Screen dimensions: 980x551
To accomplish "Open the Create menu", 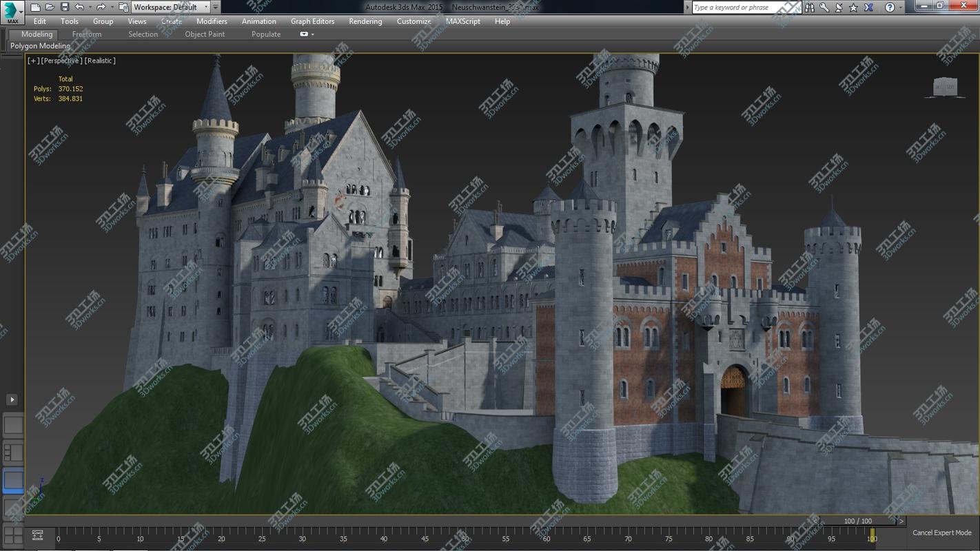I will (172, 21).
